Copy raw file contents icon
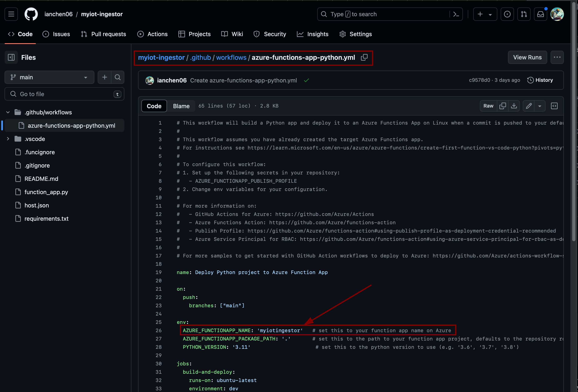Viewport: 578px width, 392px height. click(x=502, y=106)
